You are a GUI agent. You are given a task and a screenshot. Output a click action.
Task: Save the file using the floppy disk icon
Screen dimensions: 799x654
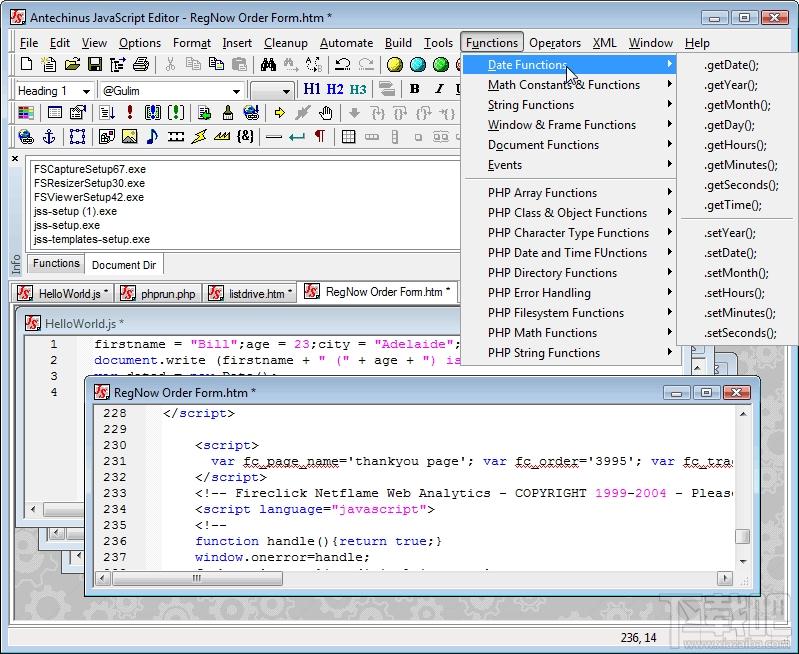coord(94,65)
